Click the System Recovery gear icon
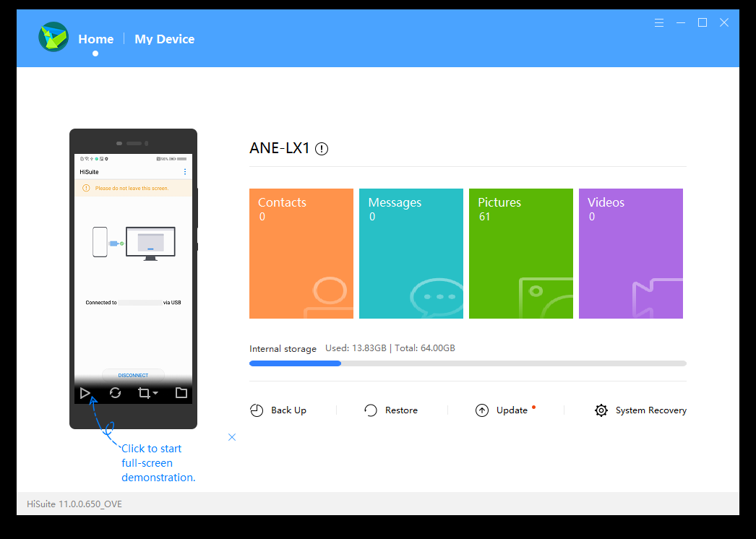Viewport: 756px width, 539px height. point(601,410)
